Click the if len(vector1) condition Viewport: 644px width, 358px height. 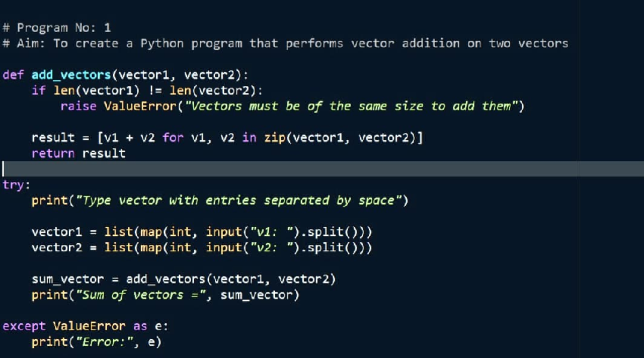point(148,91)
